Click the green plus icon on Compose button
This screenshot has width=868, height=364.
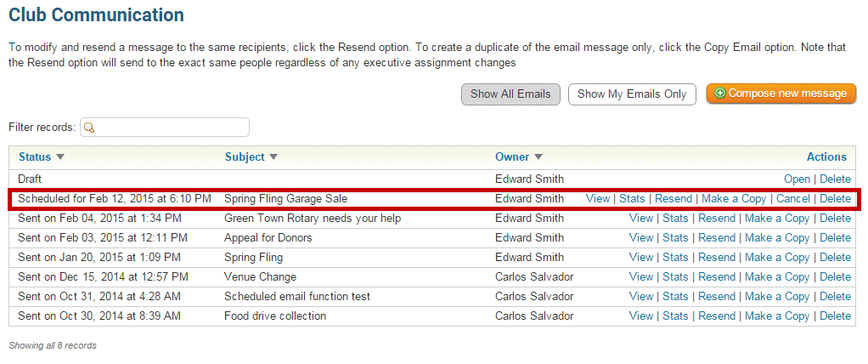tap(720, 94)
